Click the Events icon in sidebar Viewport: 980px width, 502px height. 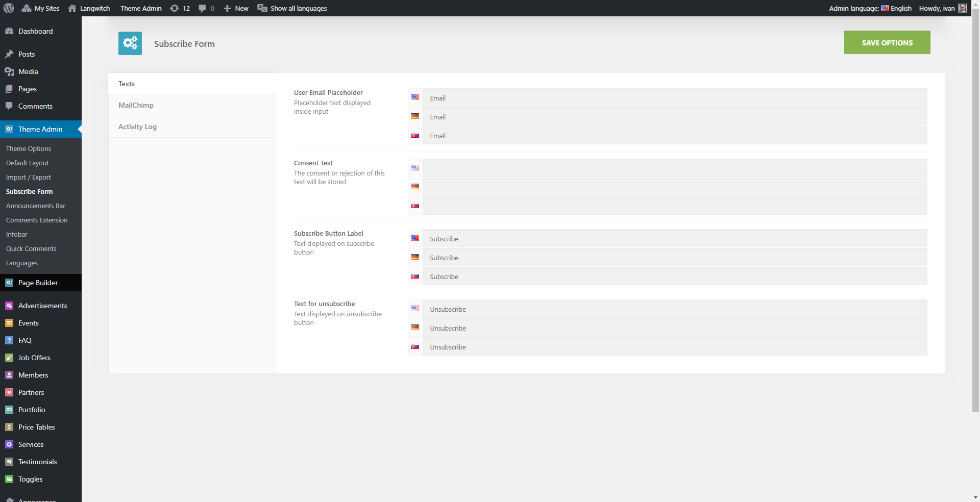pos(9,323)
